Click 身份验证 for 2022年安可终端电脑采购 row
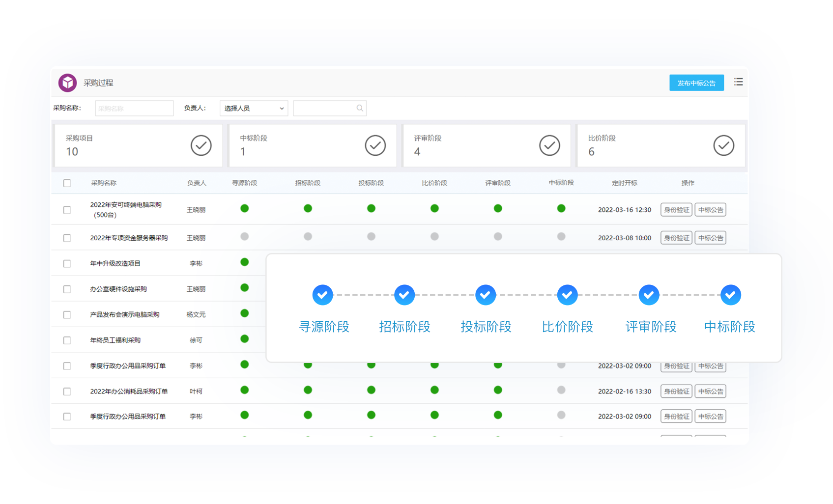This screenshot has height=504, width=833. (x=676, y=210)
